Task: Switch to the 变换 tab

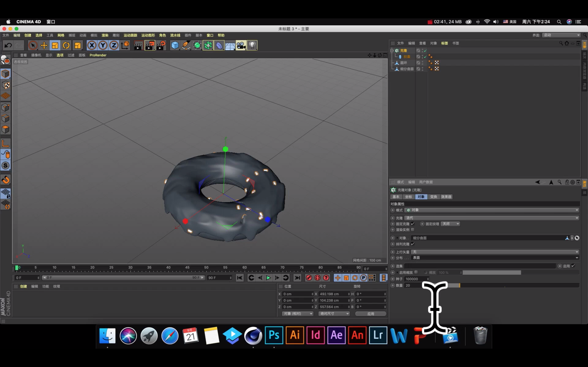Action: pyautogui.click(x=433, y=197)
